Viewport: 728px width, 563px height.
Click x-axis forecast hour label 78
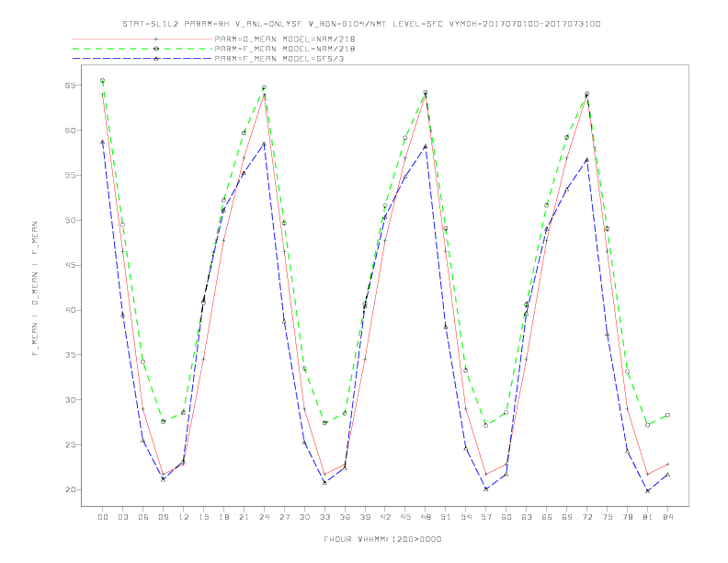(x=628, y=517)
